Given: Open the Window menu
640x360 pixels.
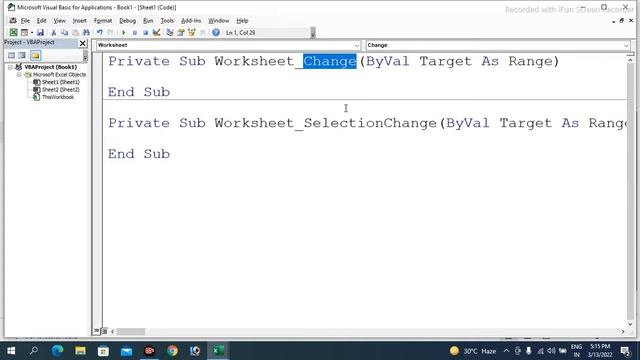Looking at the screenshot, I should [x=219, y=20].
